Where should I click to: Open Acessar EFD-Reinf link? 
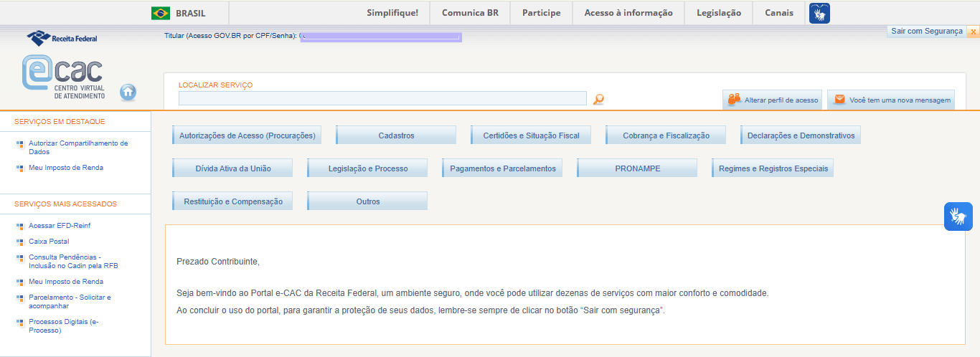[x=60, y=226]
